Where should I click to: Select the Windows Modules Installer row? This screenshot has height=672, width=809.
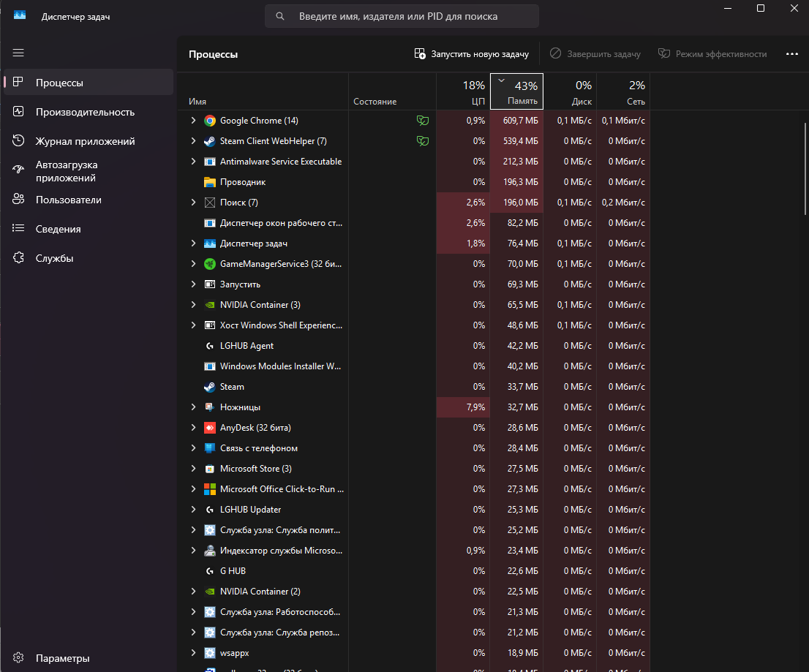pos(414,366)
